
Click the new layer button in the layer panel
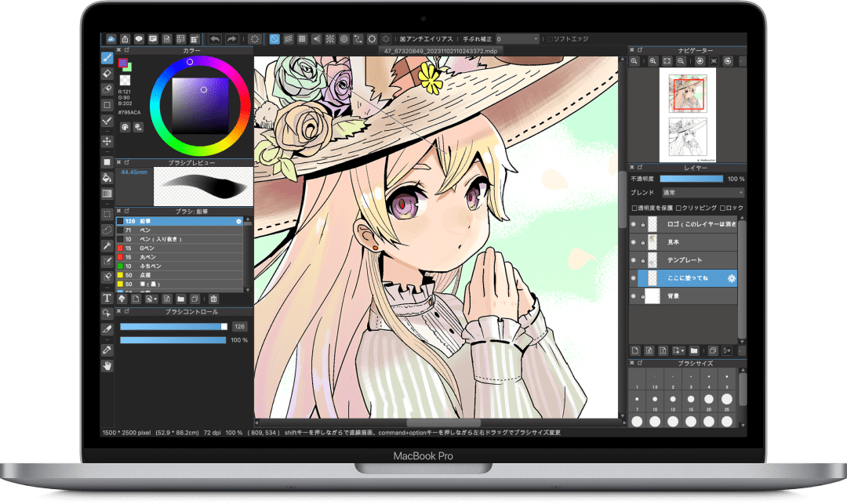tap(636, 351)
